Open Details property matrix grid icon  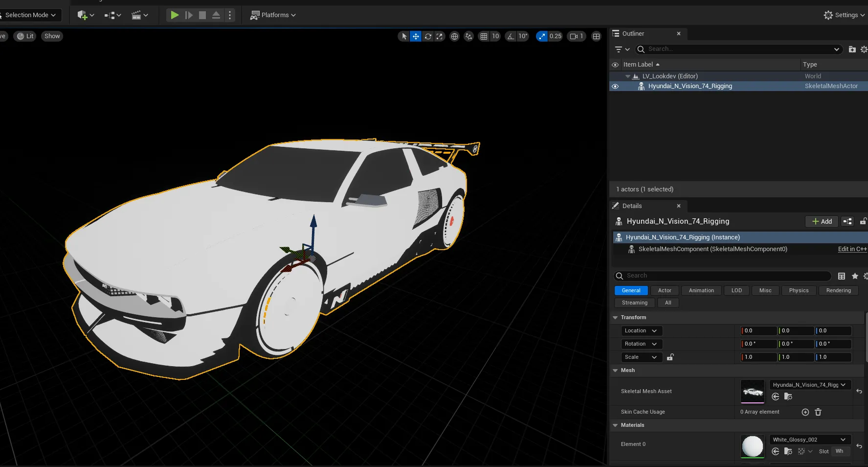(842, 276)
